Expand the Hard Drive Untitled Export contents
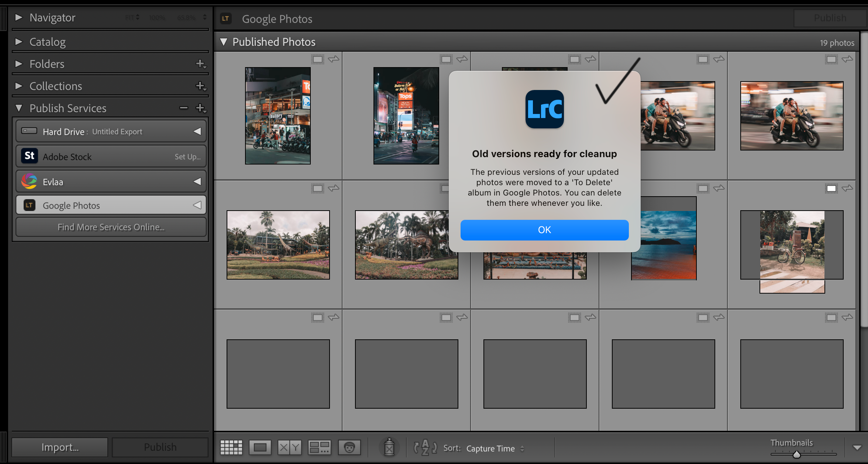868x464 pixels. (x=197, y=131)
